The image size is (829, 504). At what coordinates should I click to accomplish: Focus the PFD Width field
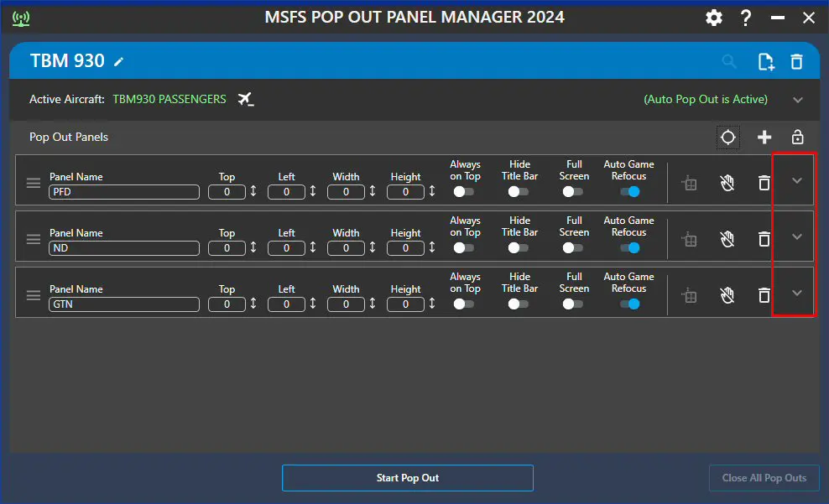point(346,192)
